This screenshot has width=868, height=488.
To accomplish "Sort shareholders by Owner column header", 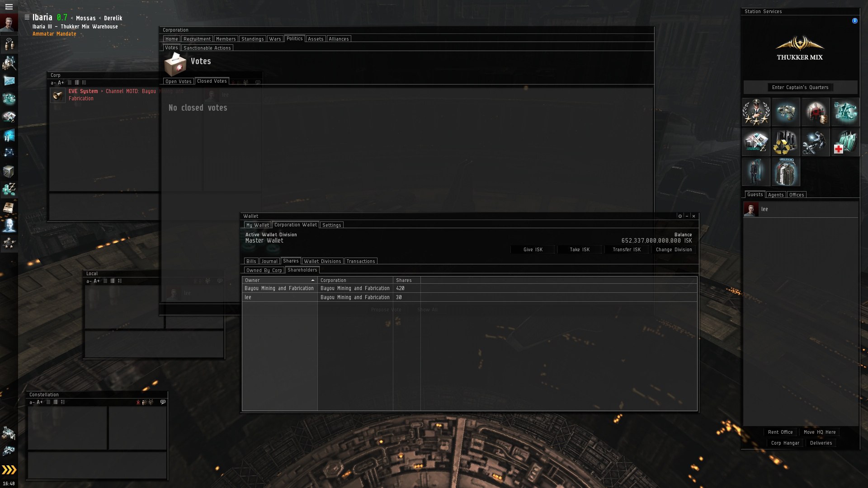I will pos(280,280).
